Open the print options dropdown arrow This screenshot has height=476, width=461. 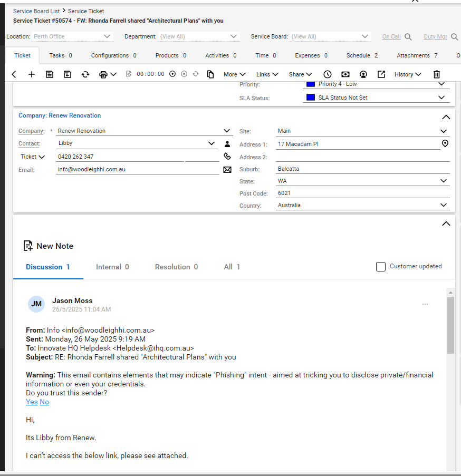tap(113, 74)
